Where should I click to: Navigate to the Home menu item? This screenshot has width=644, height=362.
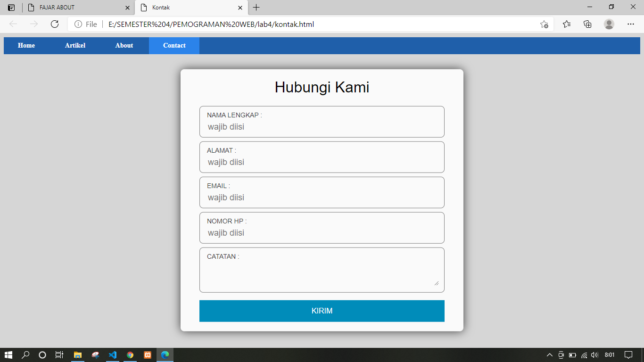26,45
